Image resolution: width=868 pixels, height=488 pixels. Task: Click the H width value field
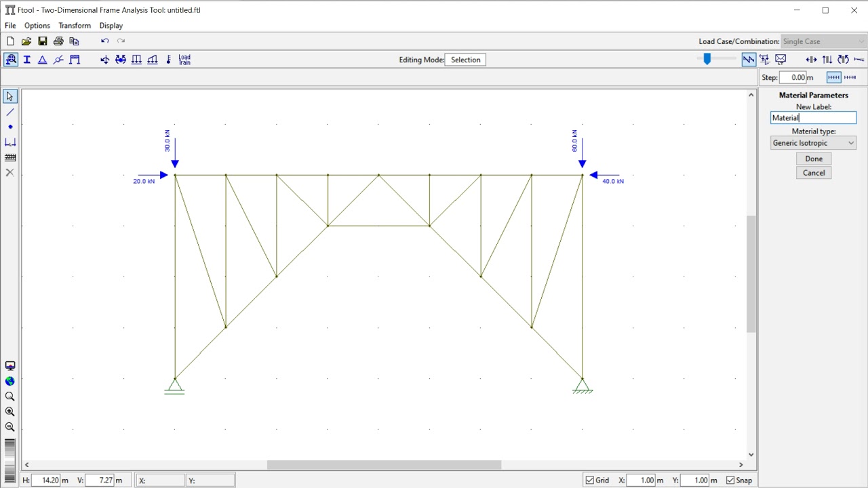(46, 480)
